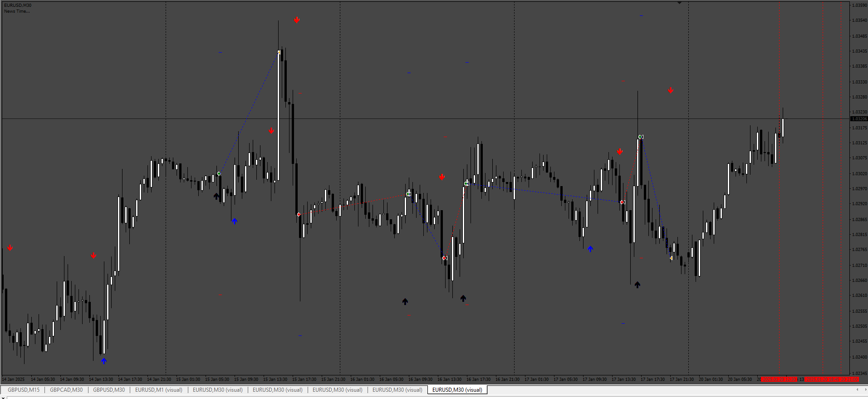
Task: Click the 1.03020 level on the price axis
Action: coord(859,173)
